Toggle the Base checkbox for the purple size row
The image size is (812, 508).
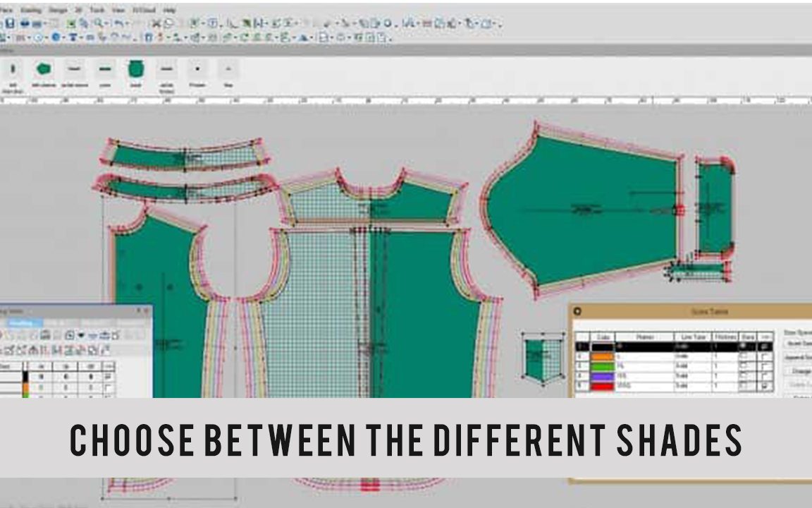744,376
